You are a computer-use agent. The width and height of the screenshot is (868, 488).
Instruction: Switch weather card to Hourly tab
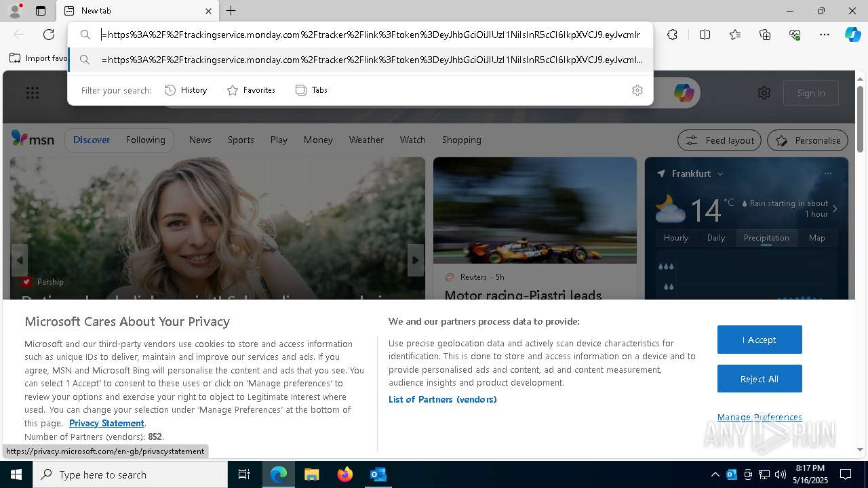(676, 238)
